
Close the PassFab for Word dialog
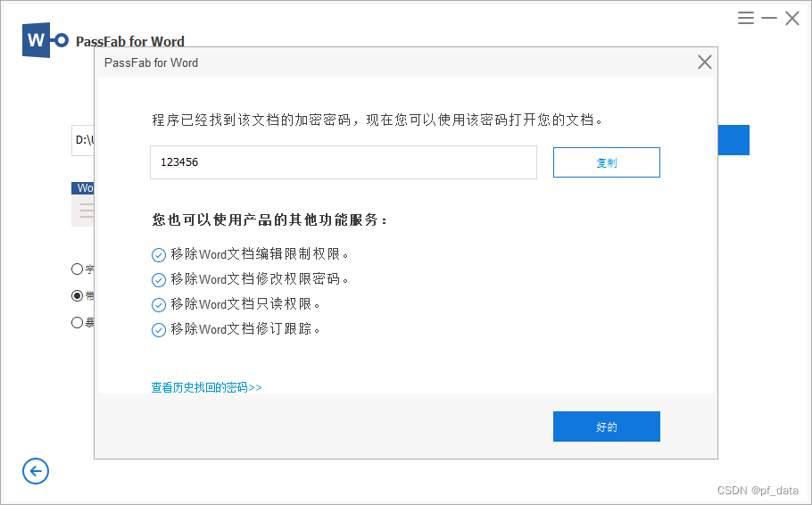click(704, 62)
